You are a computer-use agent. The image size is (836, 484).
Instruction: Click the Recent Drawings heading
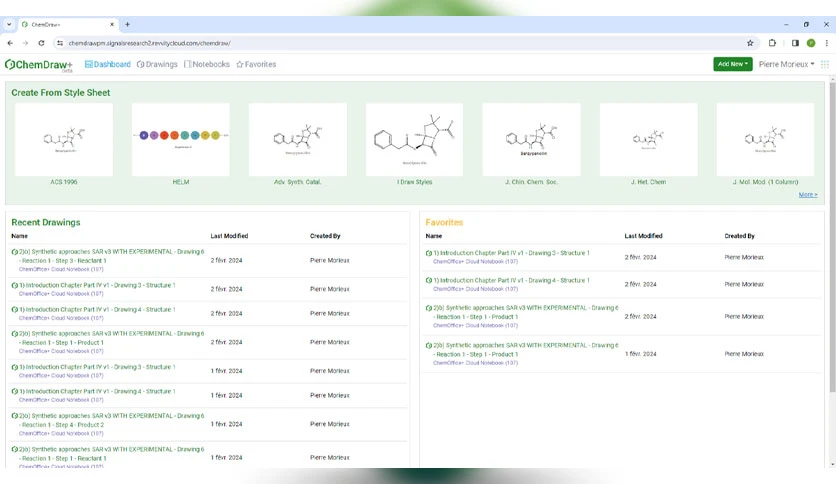tap(46, 223)
